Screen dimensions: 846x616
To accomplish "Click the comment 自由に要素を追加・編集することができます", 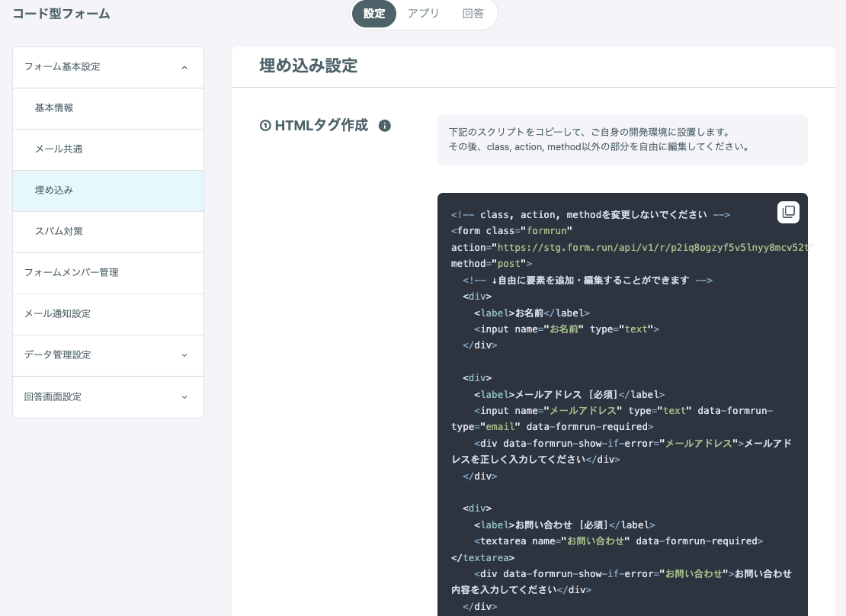I will coord(588,281).
